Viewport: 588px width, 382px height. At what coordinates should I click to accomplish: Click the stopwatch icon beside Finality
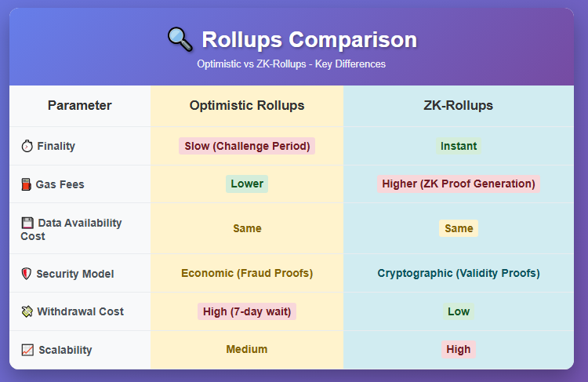pyautogui.click(x=27, y=147)
